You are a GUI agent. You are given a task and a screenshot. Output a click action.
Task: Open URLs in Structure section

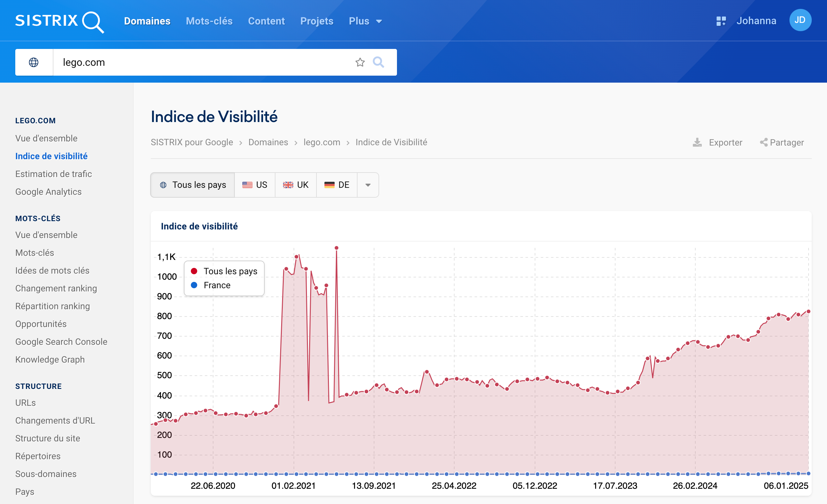click(x=25, y=403)
